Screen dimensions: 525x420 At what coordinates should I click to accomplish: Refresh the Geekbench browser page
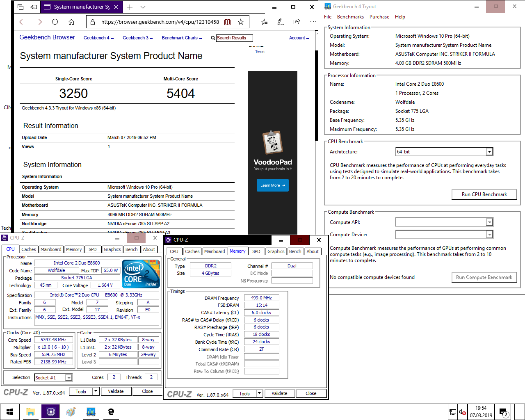[55, 22]
